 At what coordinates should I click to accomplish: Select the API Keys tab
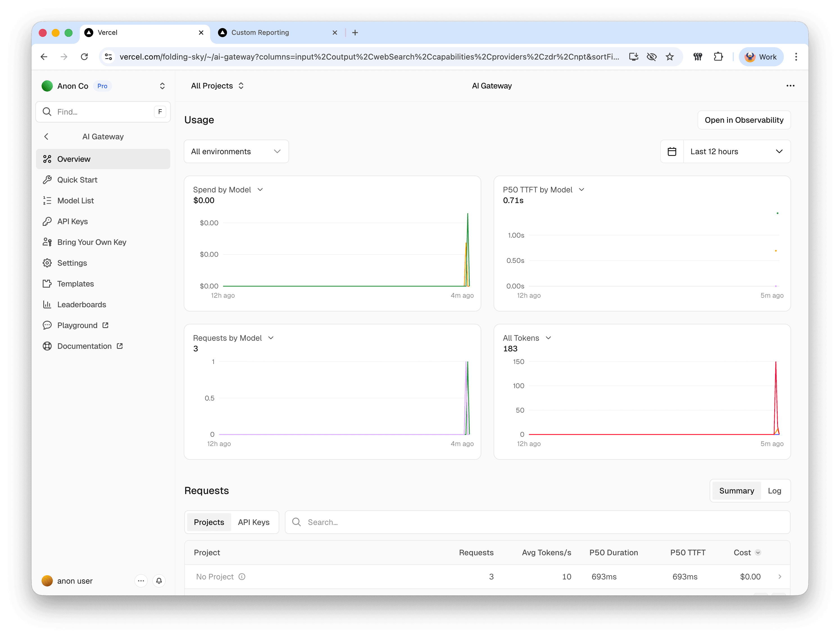254,522
